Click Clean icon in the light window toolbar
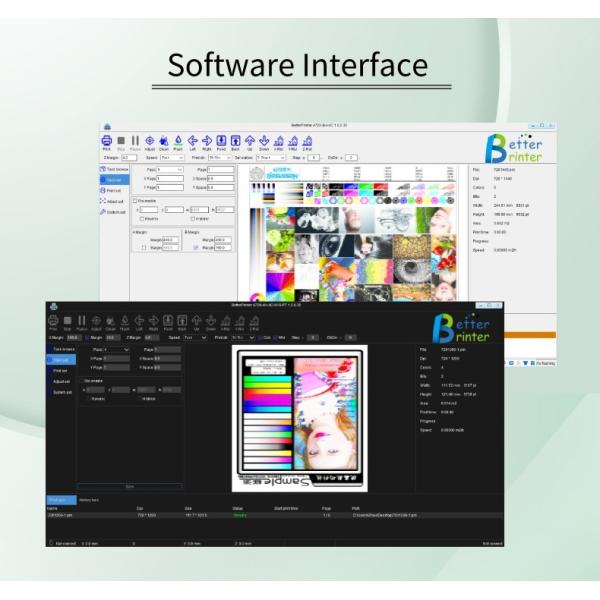The height and width of the screenshot is (600, 600). tap(164, 141)
